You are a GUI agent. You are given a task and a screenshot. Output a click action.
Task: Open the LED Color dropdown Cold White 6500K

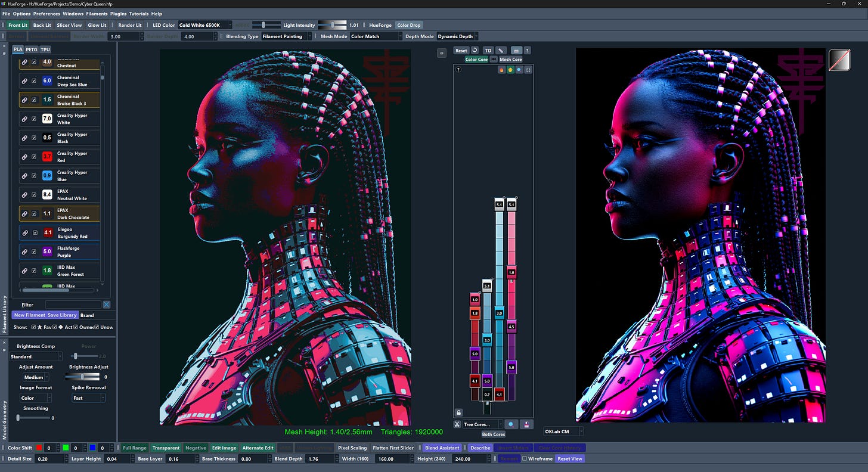pyautogui.click(x=204, y=25)
